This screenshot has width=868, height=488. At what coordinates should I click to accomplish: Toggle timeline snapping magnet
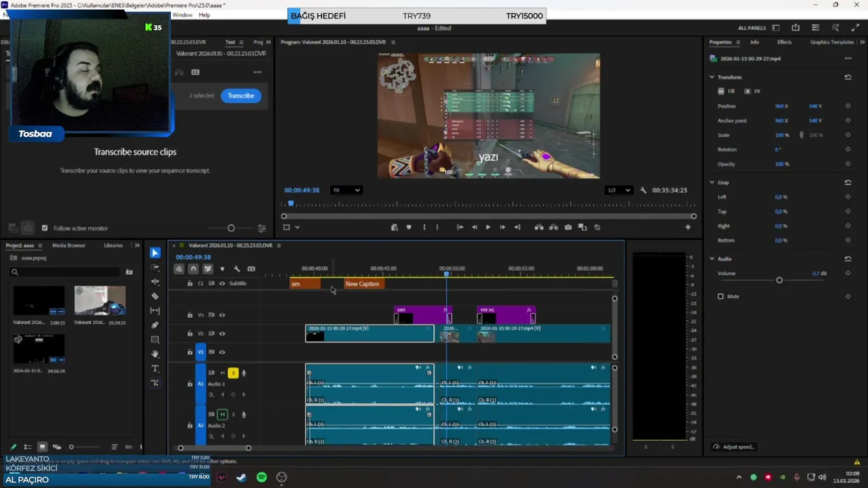pyautogui.click(x=193, y=269)
